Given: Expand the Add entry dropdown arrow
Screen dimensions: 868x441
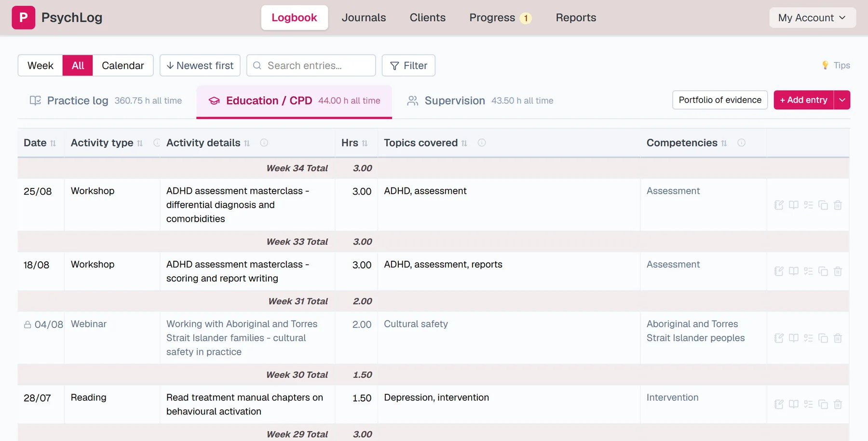Looking at the screenshot, I should pyautogui.click(x=842, y=100).
